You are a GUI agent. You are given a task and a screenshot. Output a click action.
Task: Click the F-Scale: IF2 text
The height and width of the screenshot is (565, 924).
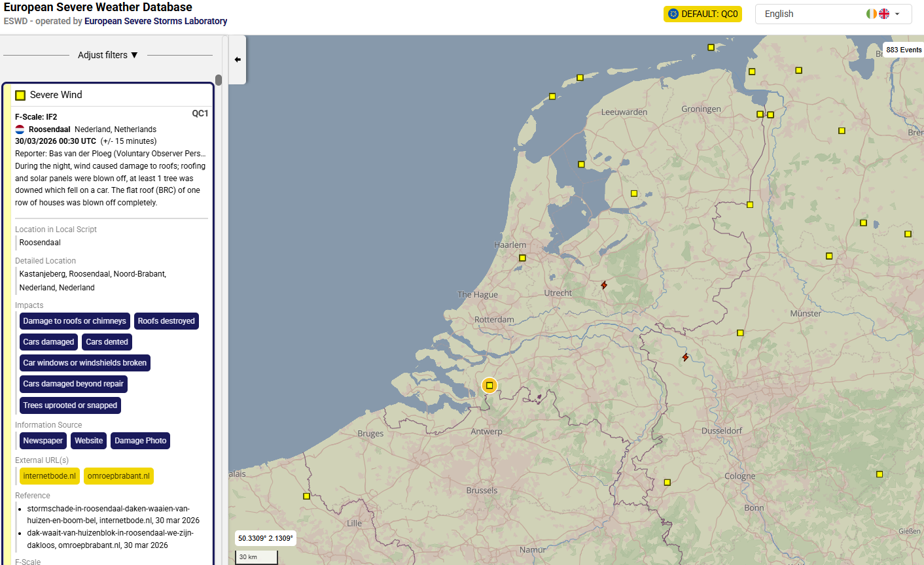[x=36, y=117]
